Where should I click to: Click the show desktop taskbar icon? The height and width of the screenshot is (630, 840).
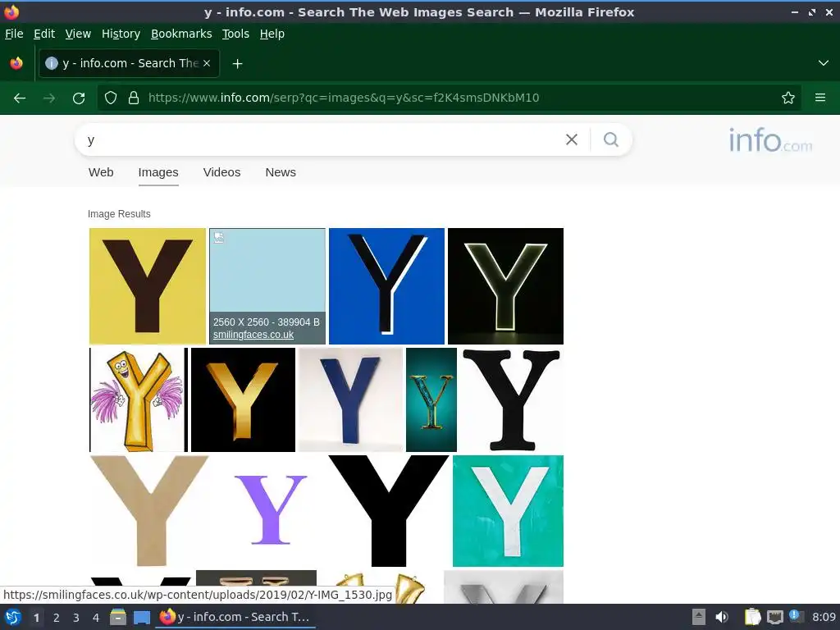pos(141,617)
